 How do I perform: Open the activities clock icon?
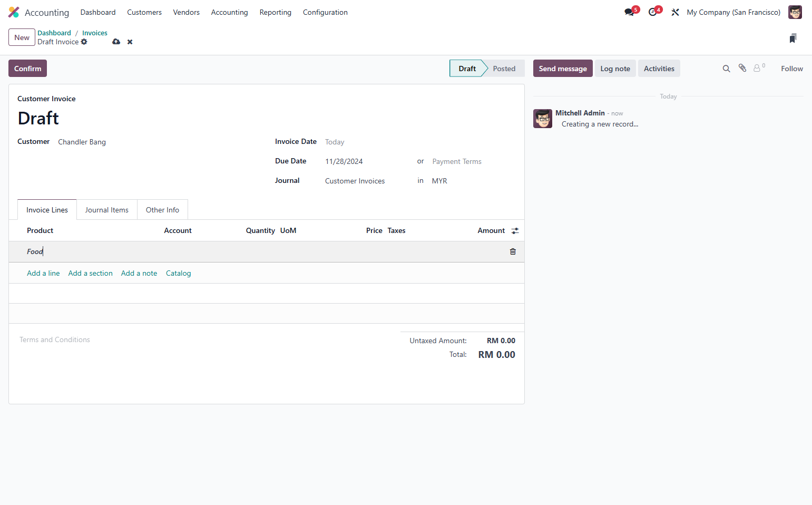tap(653, 12)
